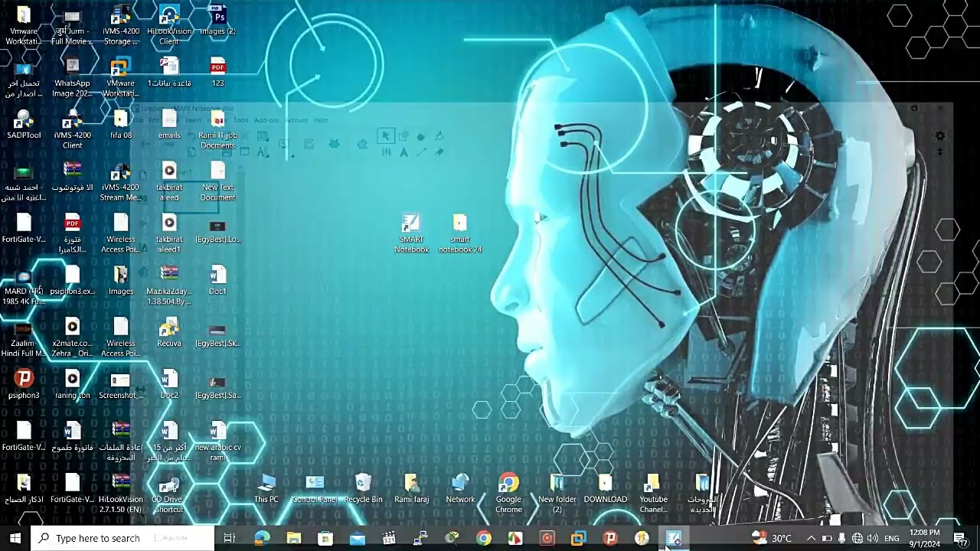Select the Network desktop icon
Screen dimensions: 980x551
pyautogui.click(x=460, y=489)
